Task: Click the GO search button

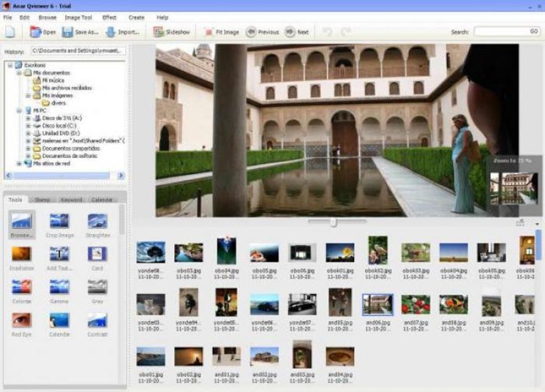Action: pyautogui.click(x=534, y=32)
